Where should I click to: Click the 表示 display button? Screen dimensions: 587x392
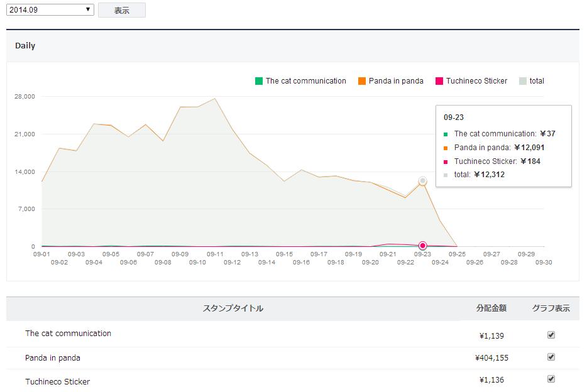coord(122,11)
